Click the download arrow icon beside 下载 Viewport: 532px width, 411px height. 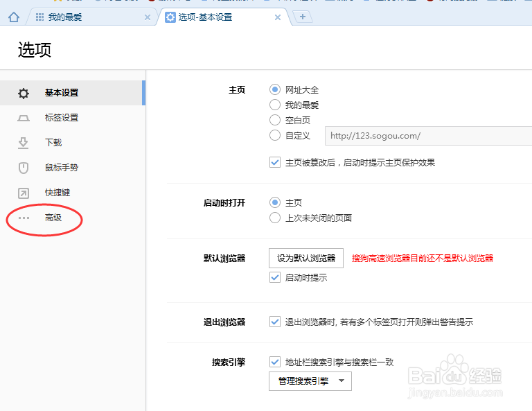[23, 143]
